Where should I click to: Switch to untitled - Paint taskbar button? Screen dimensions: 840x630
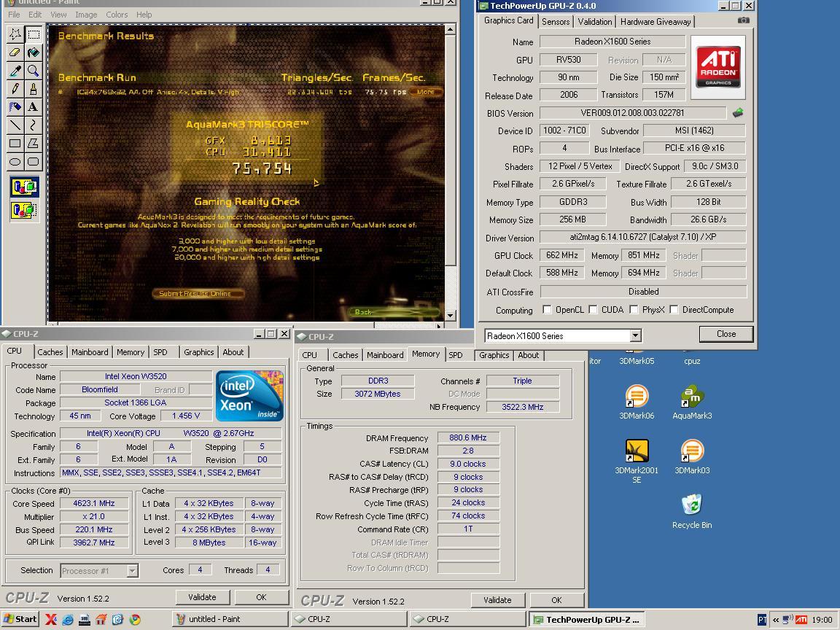click(x=230, y=619)
